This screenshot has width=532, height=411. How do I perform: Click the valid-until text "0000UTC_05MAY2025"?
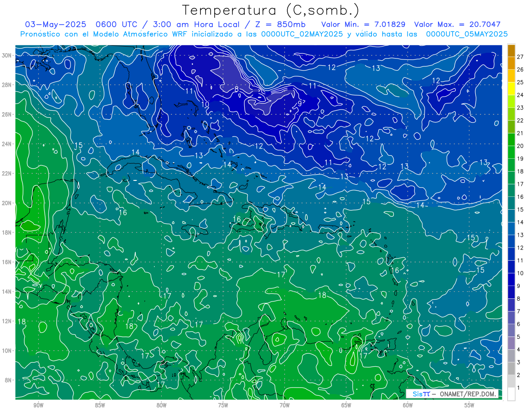coord(467,34)
